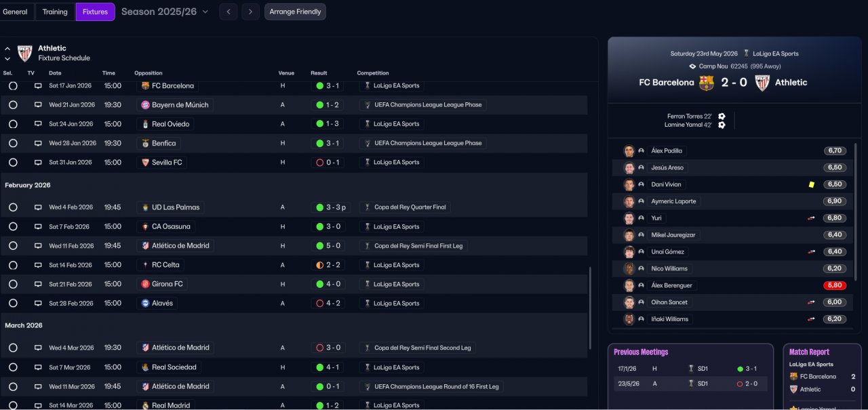This screenshot has height=410, width=868.
Task: Select the General tab
Action: pos(15,12)
